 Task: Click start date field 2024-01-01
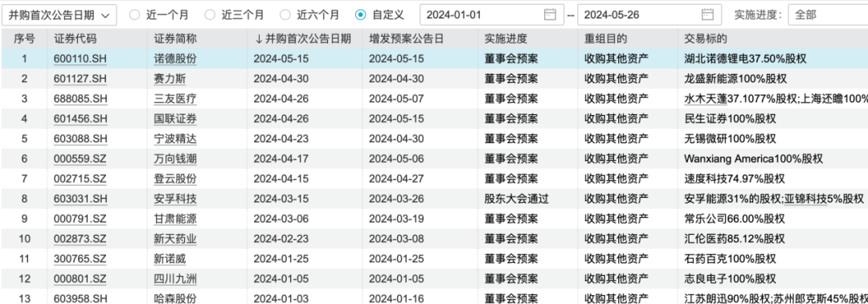[x=492, y=15]
